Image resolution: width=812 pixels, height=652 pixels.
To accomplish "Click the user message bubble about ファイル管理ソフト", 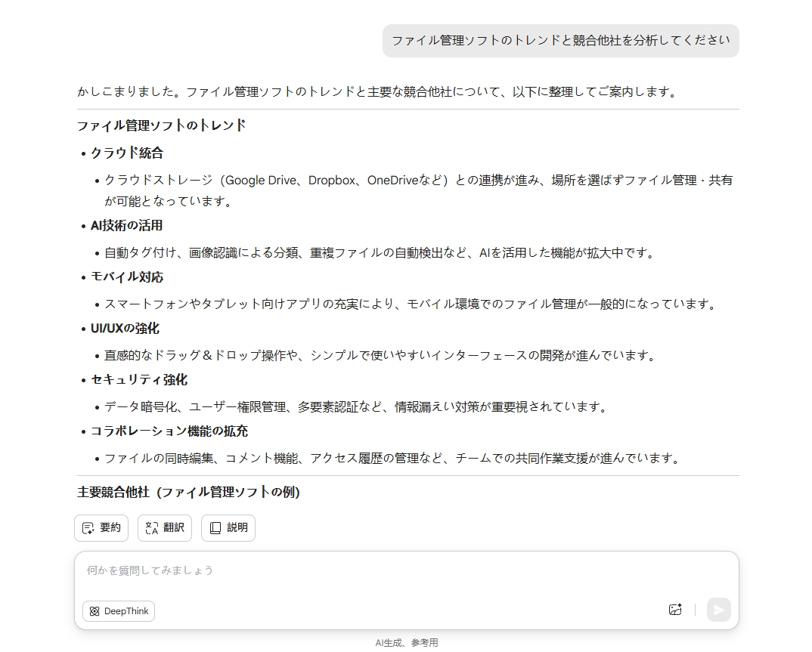I will (561, 41).
